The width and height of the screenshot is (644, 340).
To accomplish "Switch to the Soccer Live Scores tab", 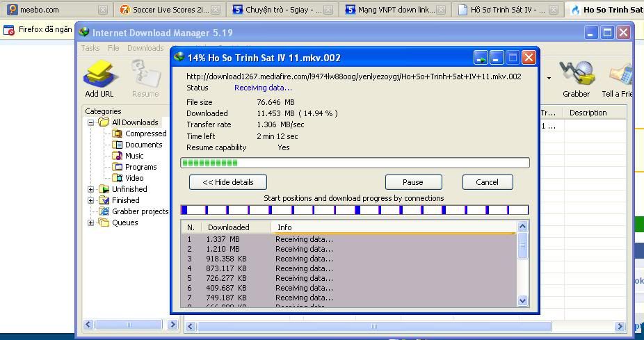I will pyautogui.click(x=170, y=10).
